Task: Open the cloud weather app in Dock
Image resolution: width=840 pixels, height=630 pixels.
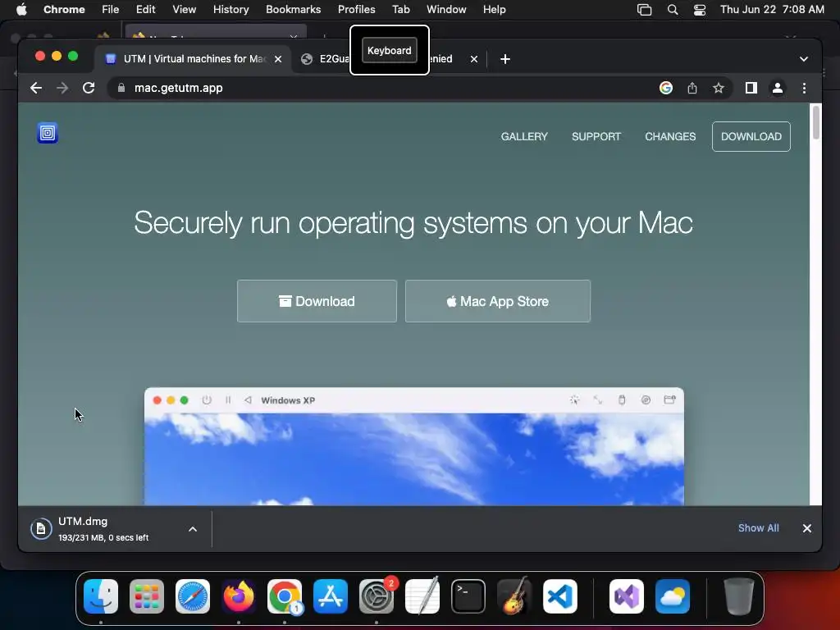Action: (x=673, y=596)
